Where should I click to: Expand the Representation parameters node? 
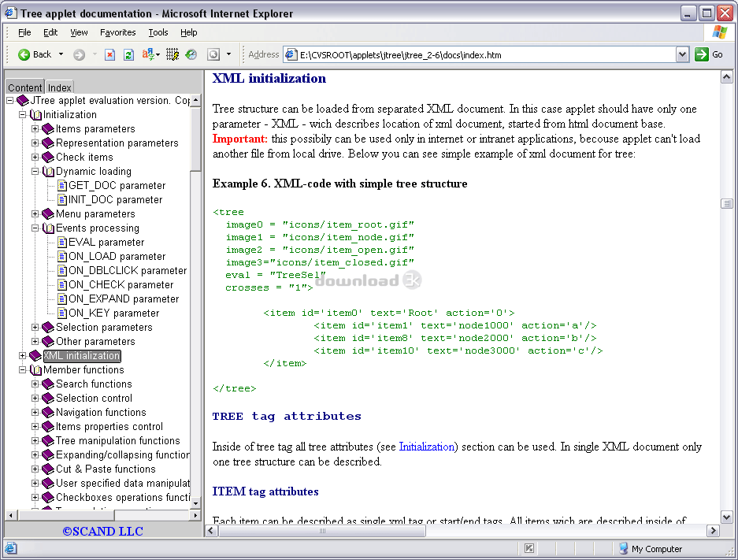click(x=35, y=143)
